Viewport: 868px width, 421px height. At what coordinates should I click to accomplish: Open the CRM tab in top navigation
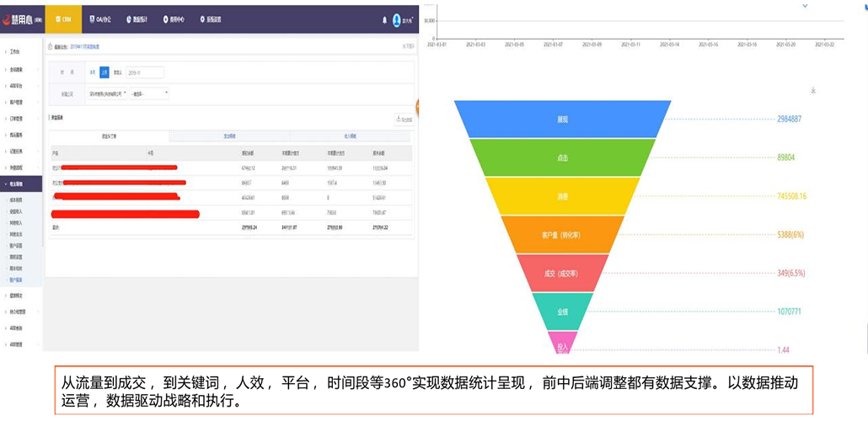[x=63, y=19]
